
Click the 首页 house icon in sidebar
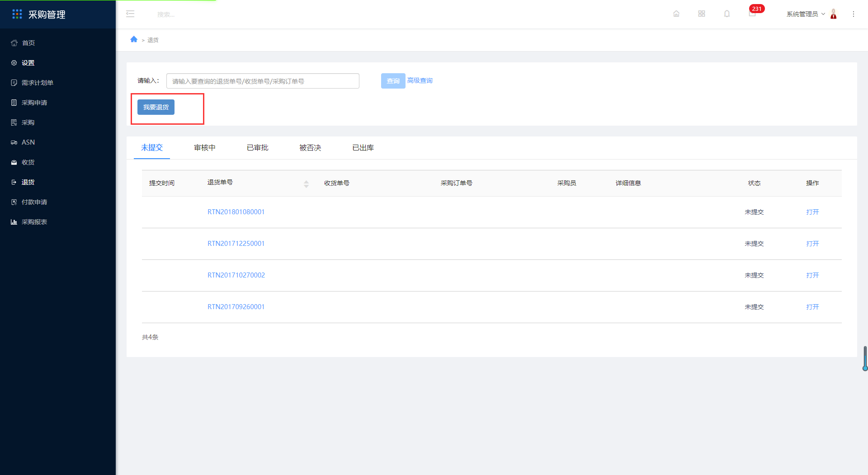coord(14,43)
